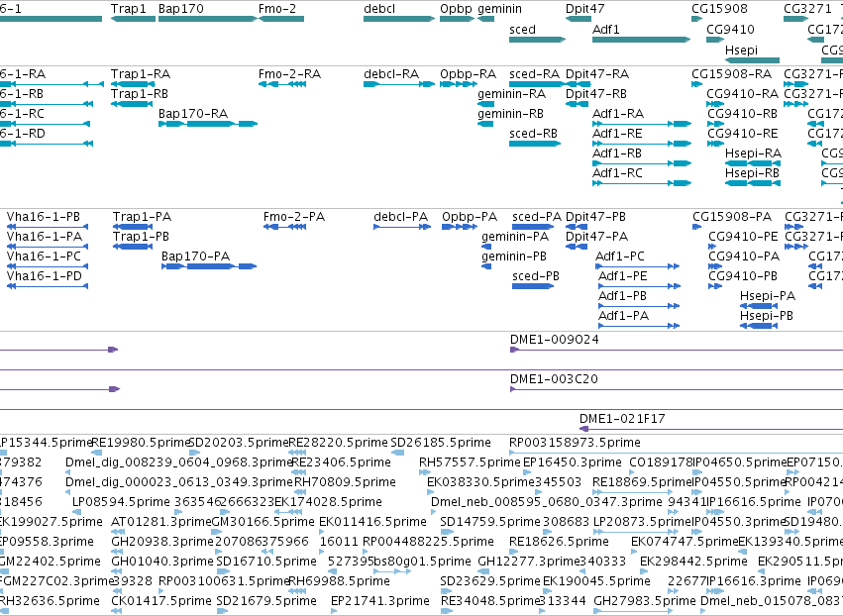Image resolution: width=843 pixels, height=616 pixels.
Task: Select transcript Hsepi-RB
Action: point(752,173)
